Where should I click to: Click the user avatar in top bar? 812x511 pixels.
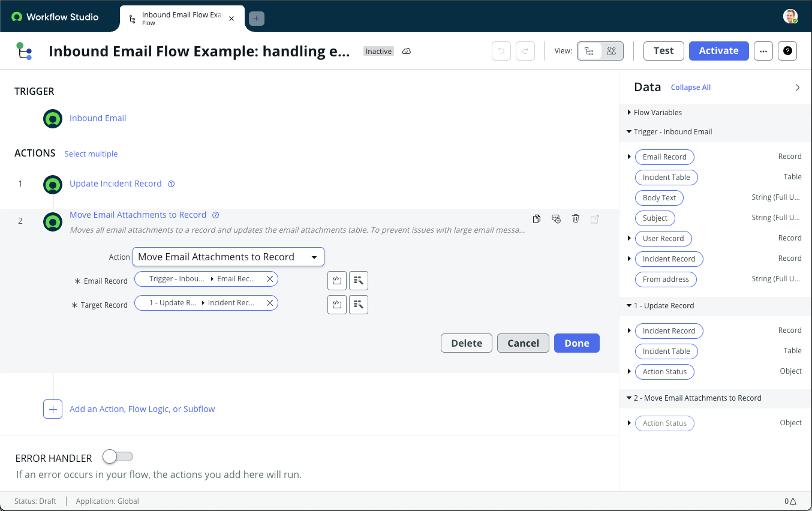tap(790, 16)
